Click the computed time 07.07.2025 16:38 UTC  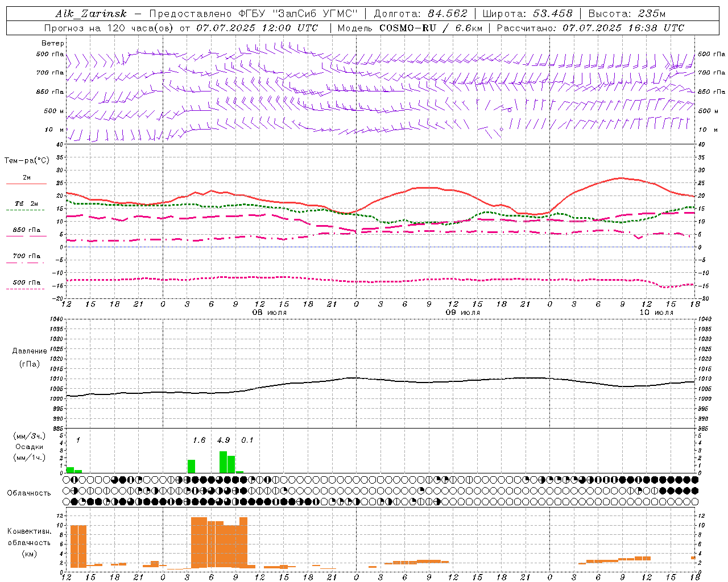pyautogui.click(x=623, y=28)
